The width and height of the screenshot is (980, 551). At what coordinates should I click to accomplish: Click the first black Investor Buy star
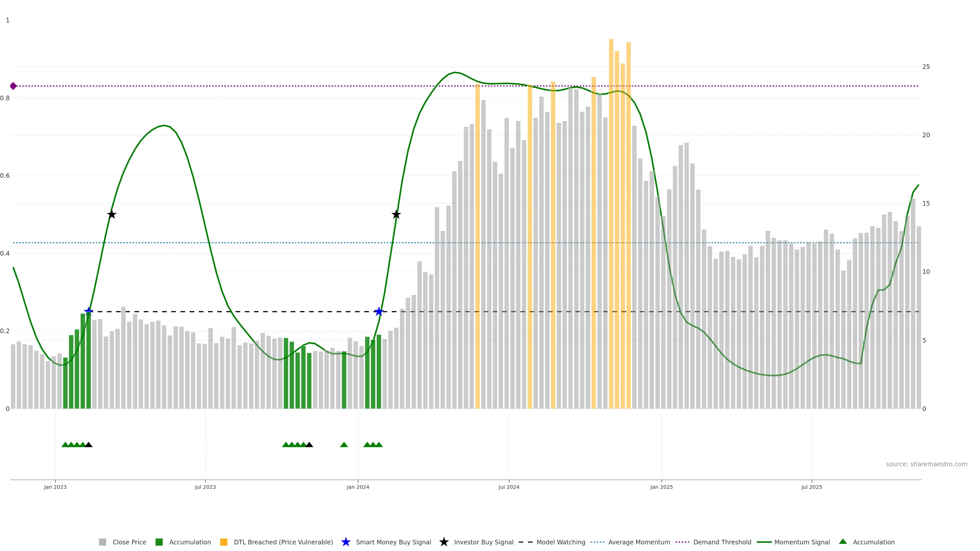click(x=112, y=215)
